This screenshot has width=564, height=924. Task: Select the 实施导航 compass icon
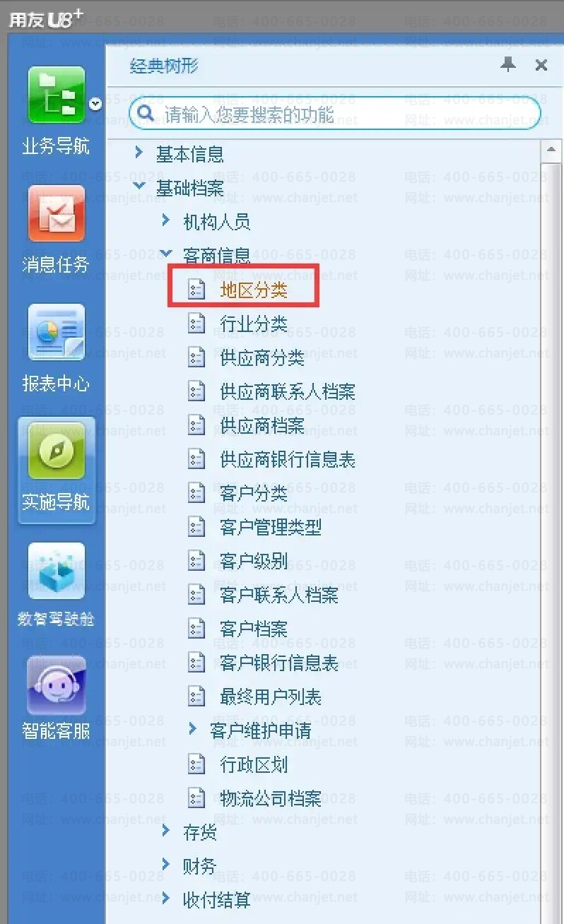[57, 451]
